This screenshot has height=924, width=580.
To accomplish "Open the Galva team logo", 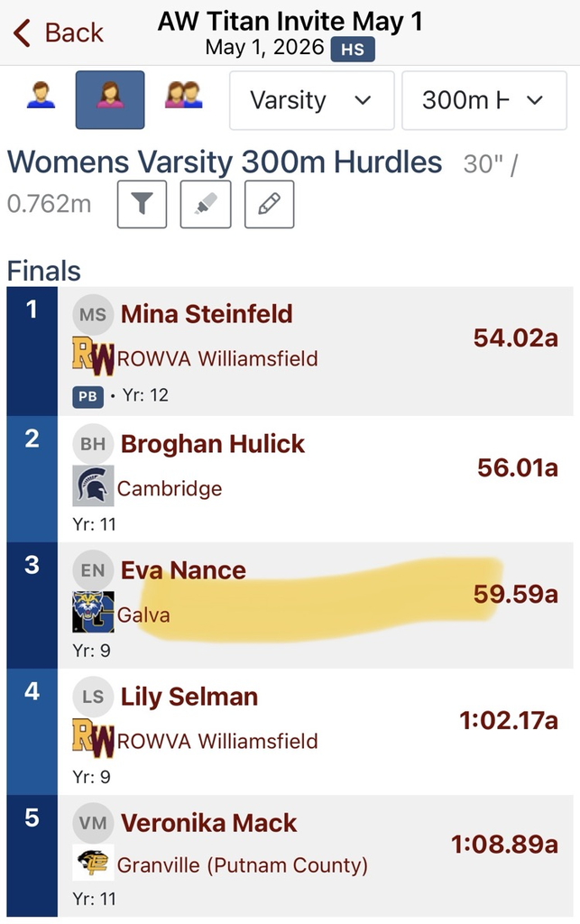I will point(93,612).
